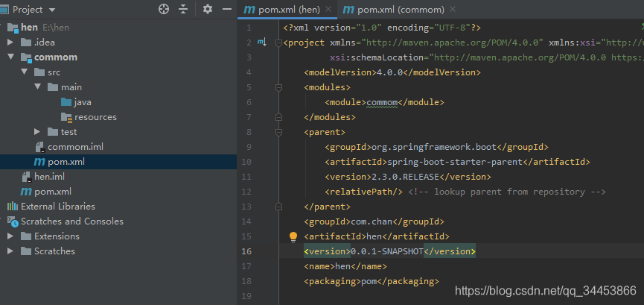
Task: Click the name tag value hen on line 17
Action: pyautogui.click(x=343, y=266)
